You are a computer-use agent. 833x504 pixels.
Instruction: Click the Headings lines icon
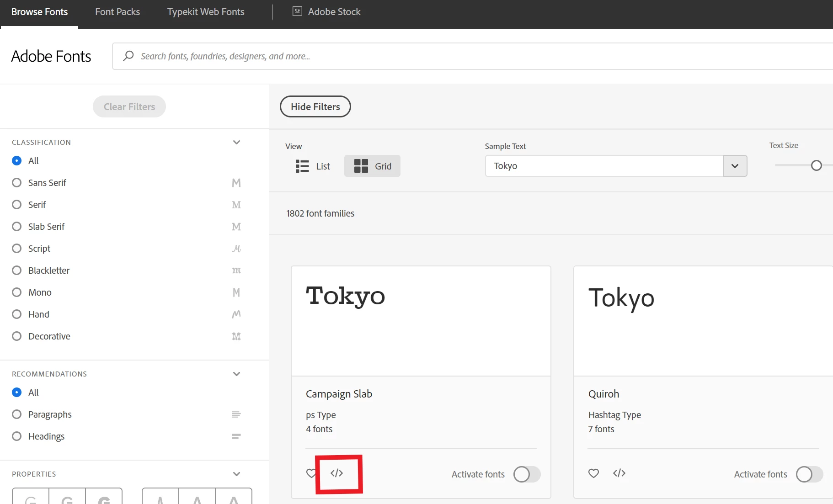click(x=236, y=436)
